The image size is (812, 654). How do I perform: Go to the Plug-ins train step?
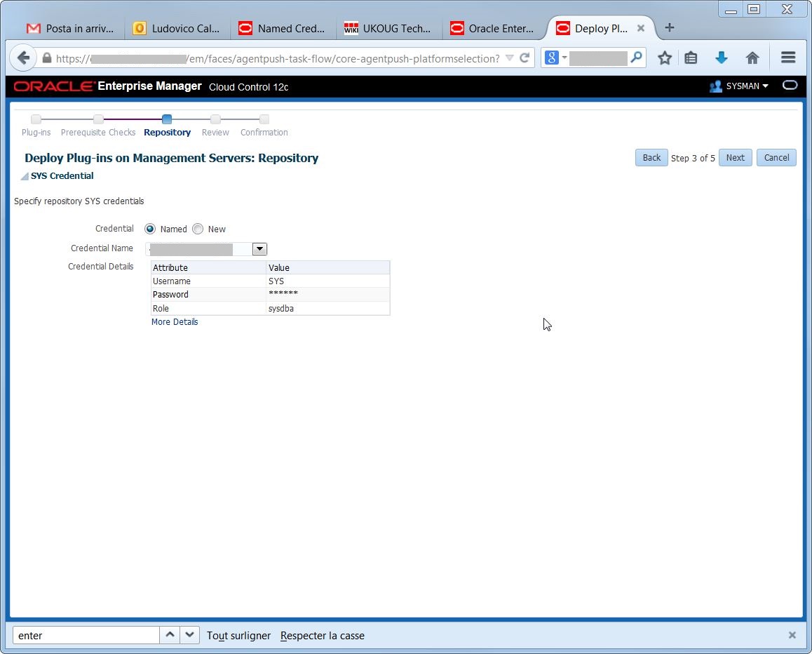(36, 132)
